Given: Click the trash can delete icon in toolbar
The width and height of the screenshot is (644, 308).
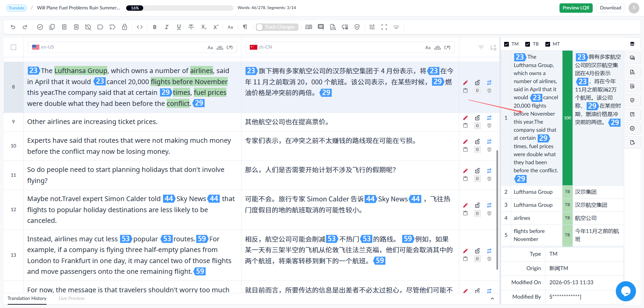Looking at the screenshot, I should click(x=64, y=27).
